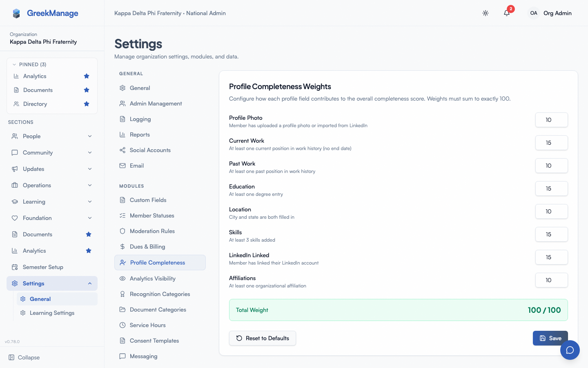Toggle star beside Documents in Sections
Screen dimensions: 588x368
[89, 234]
